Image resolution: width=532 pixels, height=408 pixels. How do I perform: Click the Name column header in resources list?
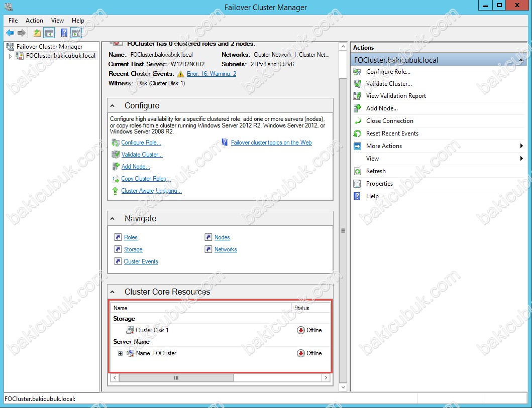click(201, 308)
